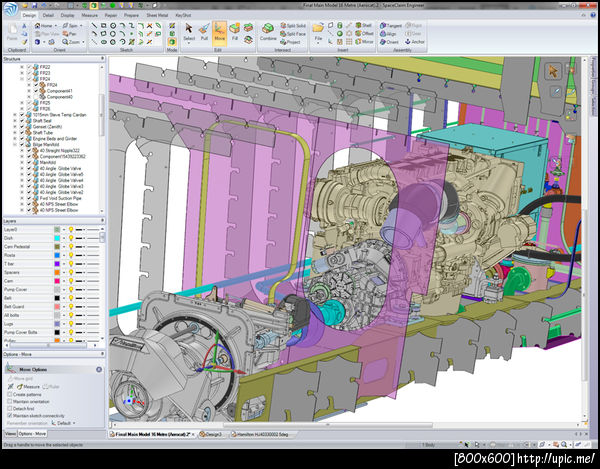The image size is (600, 469).
Task: Collapse the Bilge Manifold tree node
Action: [x=15, y=145]
